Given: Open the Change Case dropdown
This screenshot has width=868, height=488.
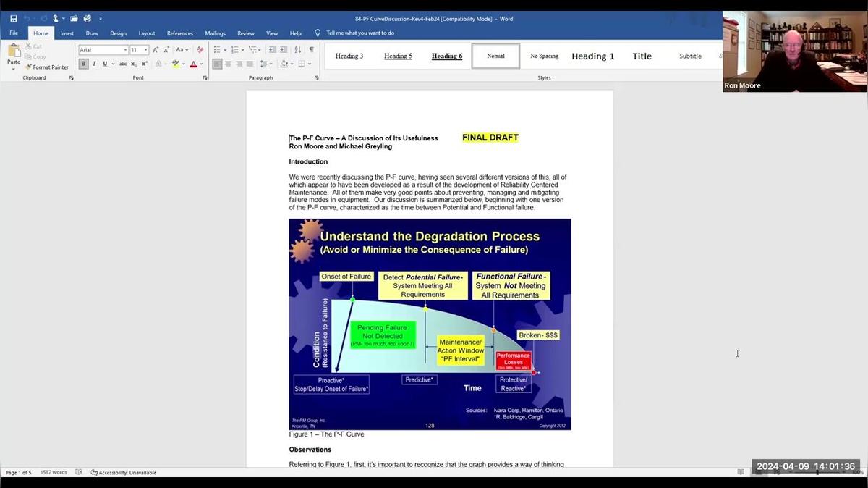Looking at the screenshot, I should click(182, 50).
